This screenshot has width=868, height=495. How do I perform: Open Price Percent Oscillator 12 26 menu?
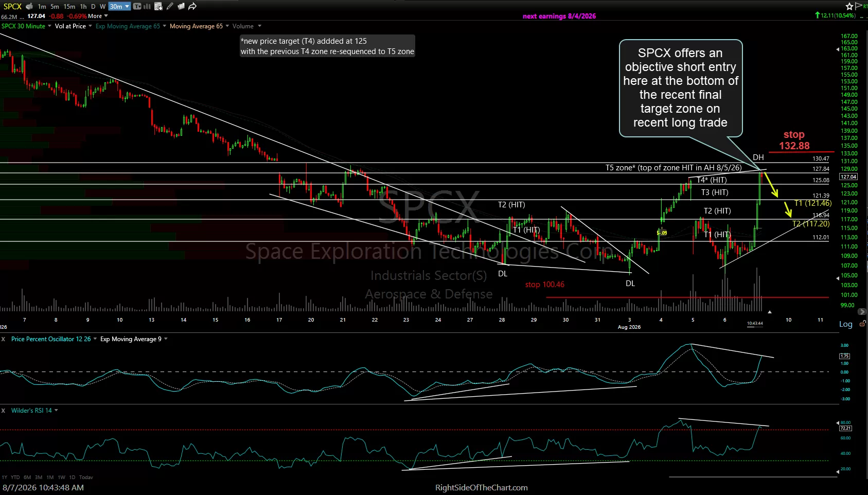[x=54, y=339]
